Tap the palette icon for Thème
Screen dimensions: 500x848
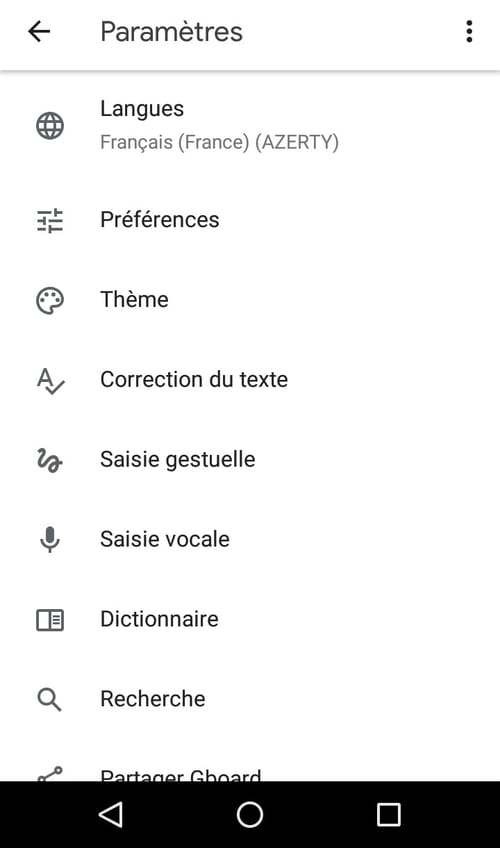50,300
